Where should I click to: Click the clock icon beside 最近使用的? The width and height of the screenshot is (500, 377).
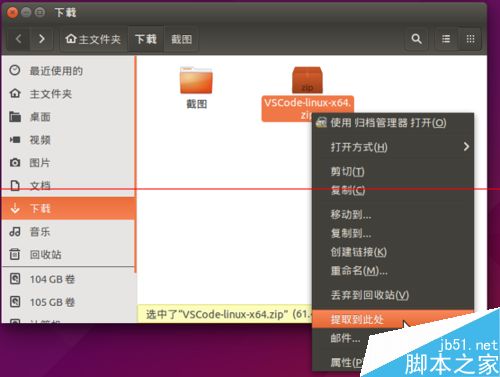15,70
